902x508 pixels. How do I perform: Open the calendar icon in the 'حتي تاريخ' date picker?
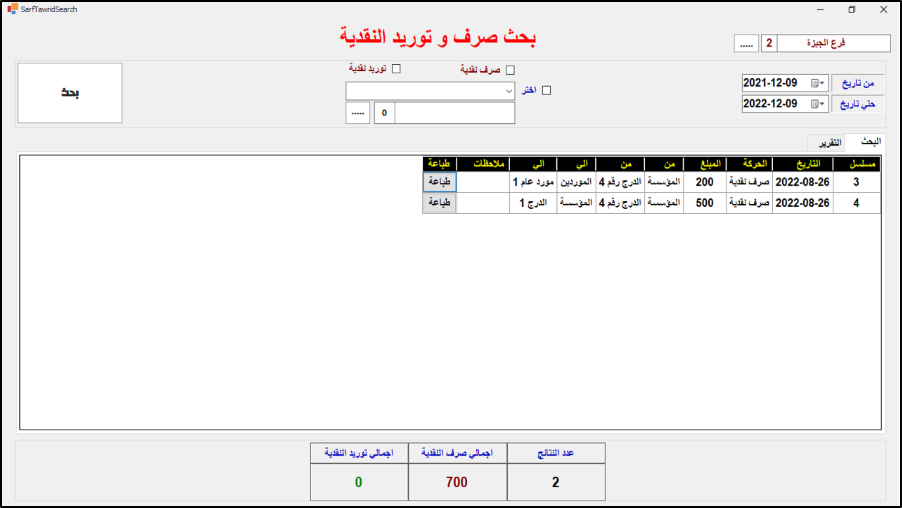click(x=815, y=104)
